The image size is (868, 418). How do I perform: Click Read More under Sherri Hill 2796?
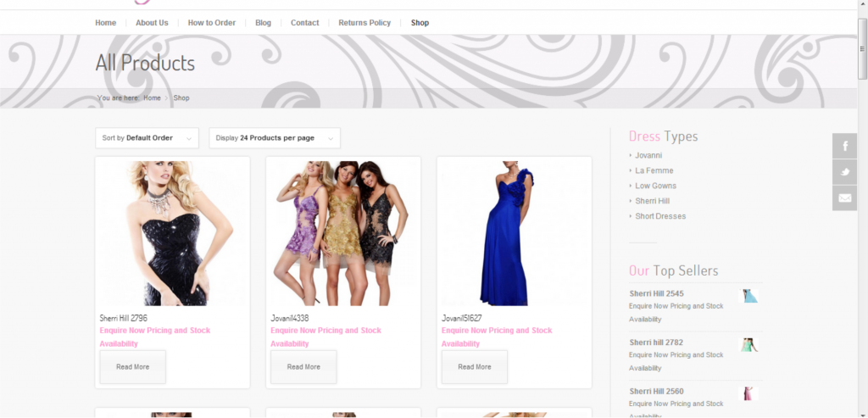point(132,366)
